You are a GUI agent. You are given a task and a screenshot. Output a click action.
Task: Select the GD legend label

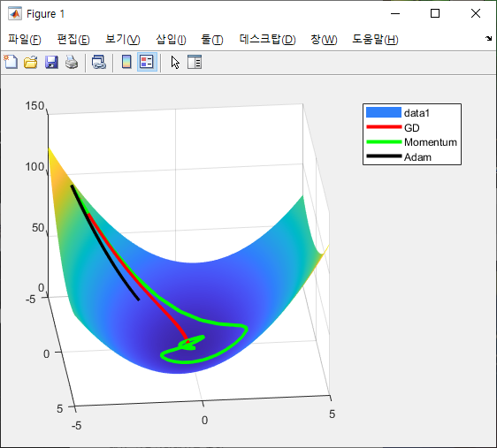[412, 128]
